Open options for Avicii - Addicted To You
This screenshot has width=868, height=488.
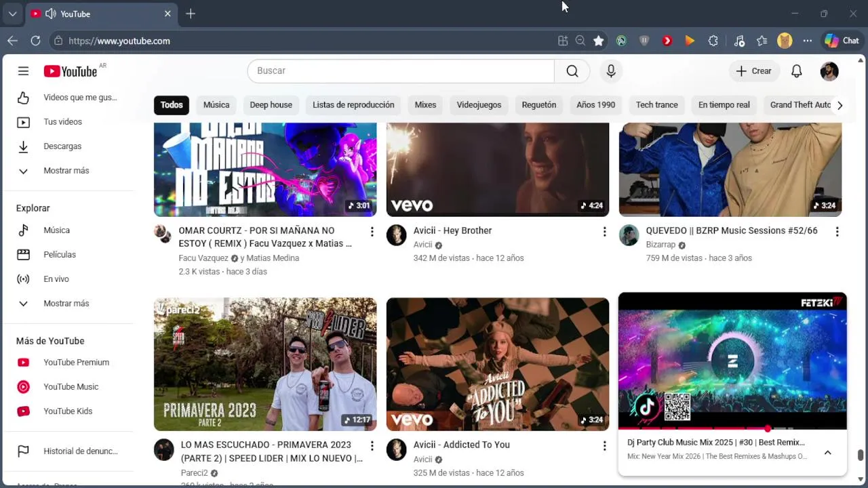tap(604, 446)
